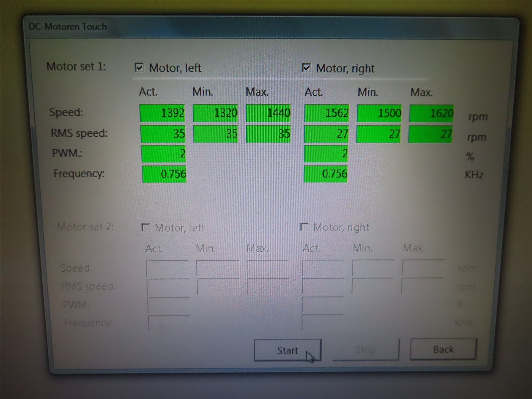Click the greyed-out Stop button
Viewport: 532px width, 399px height.
(x=365, y=350)
